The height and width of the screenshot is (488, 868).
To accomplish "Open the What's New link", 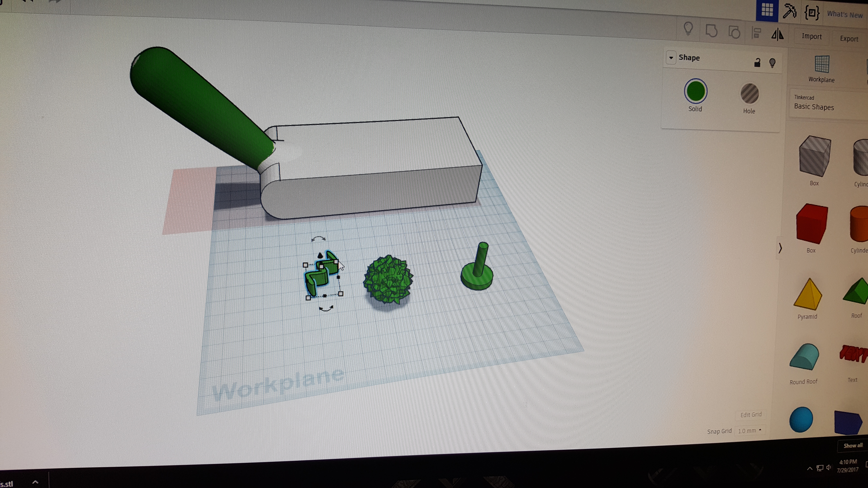I will [x=844, y=14].
